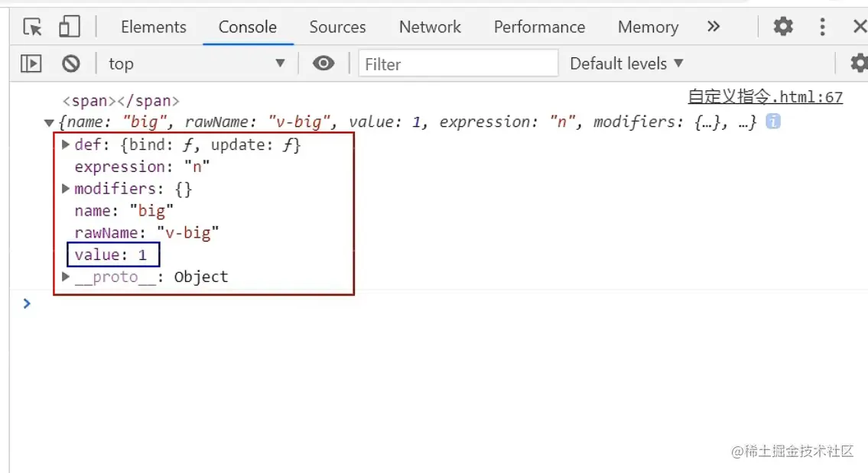Expand the def property triangle

(67, 144)
